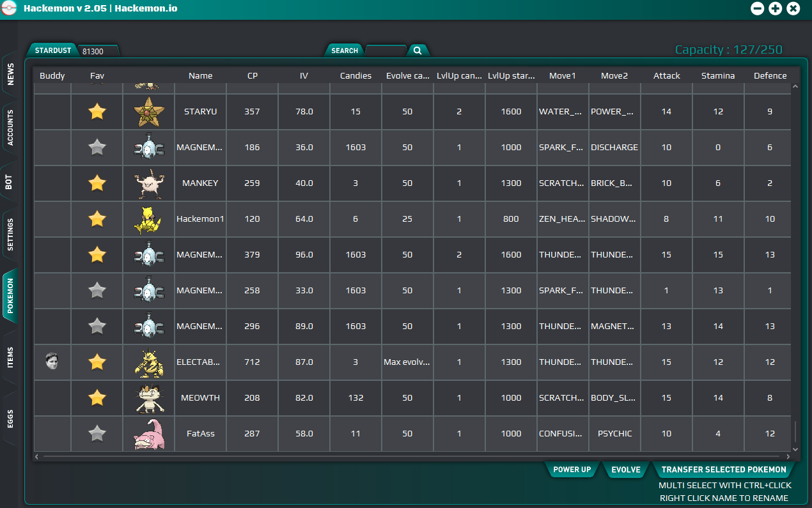Select the STARYU name cell
Viewport: 812px width, 508px height.
tap(200, 112)
